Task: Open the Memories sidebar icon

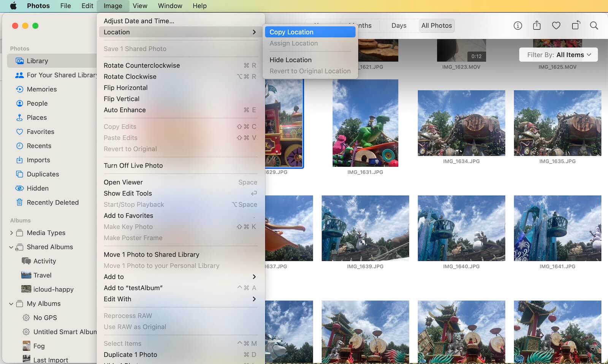Action: click(19, 89)
